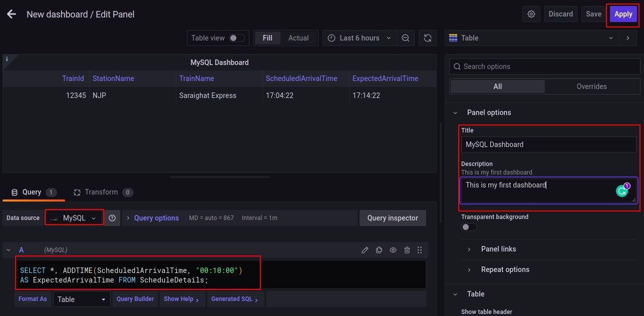
Task: Go back using the arrow icon
Action: pos(12,14)
